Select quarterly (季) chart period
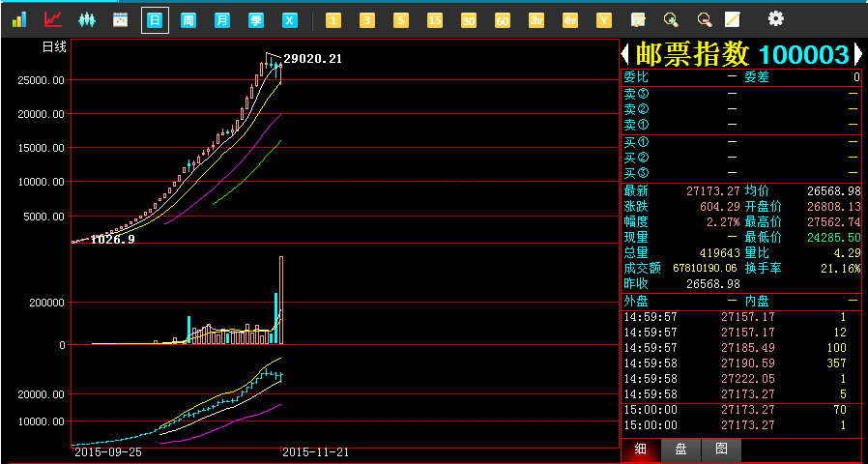Screen dimensions: 868x464 [x=256, y=19]
